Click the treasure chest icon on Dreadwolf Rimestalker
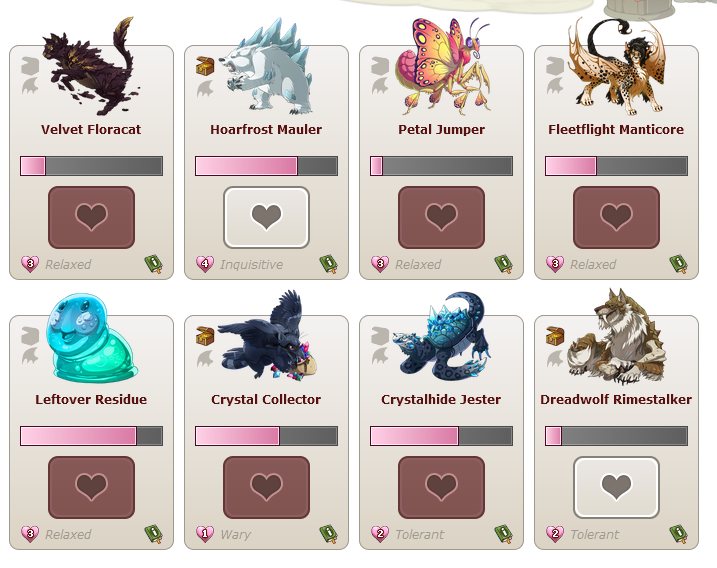The width and height of the screenshot is (717, 568). tap(555, 336)
